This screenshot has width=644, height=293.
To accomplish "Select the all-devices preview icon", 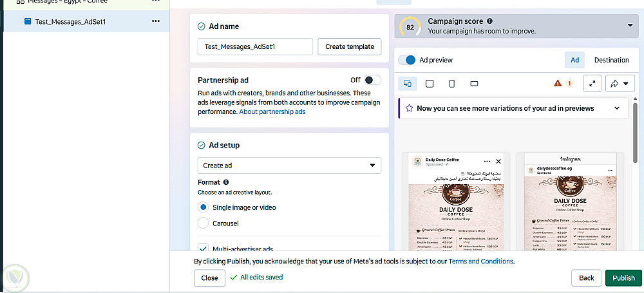I will [407, 84].
